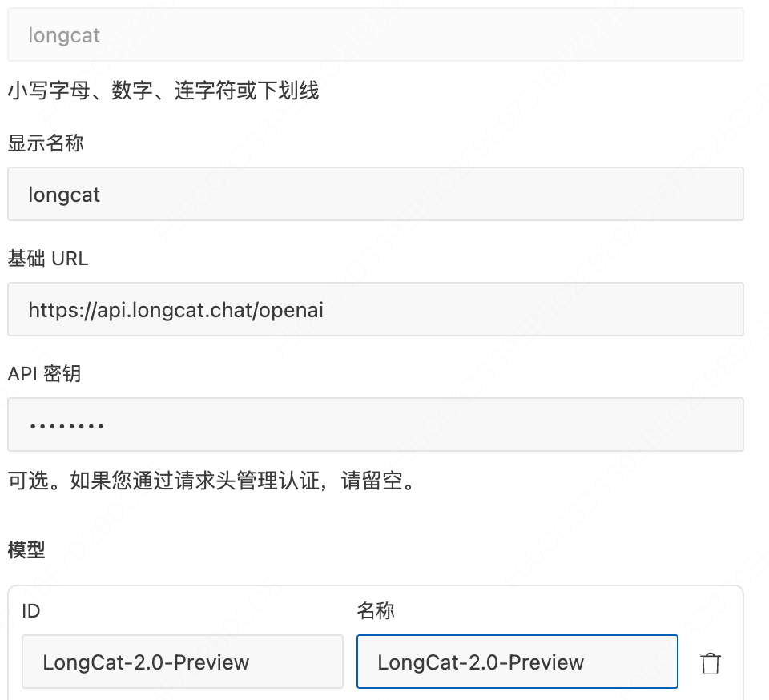Click the 名称 column header label
Screen dimensions: 769x700
pyautogui.click(x=375, y=611)
